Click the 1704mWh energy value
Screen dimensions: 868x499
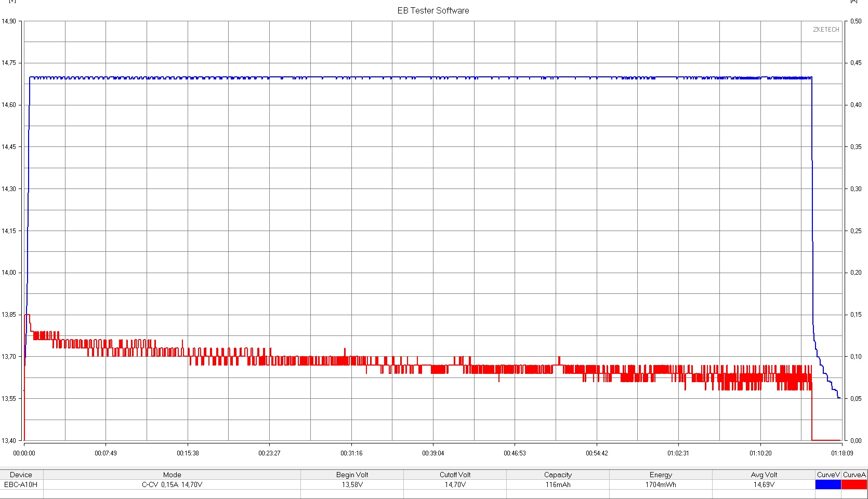coord(661,484)
